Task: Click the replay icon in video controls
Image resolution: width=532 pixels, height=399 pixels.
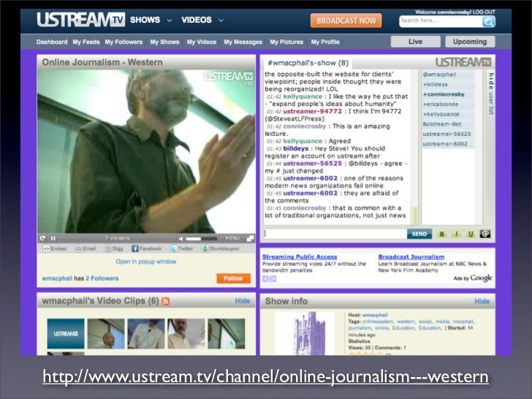Action: pyautogui.click(x=42, y=238)
